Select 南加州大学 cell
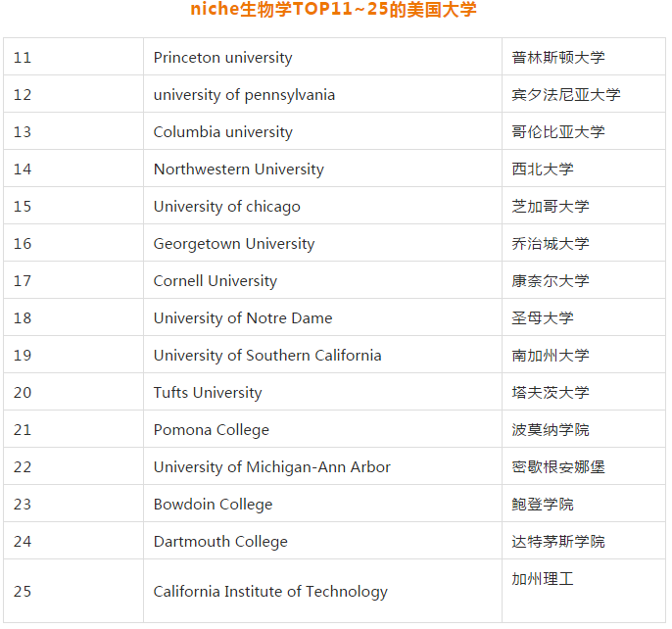Viewport: 672px width, 629px height. [x=584, y=355]
